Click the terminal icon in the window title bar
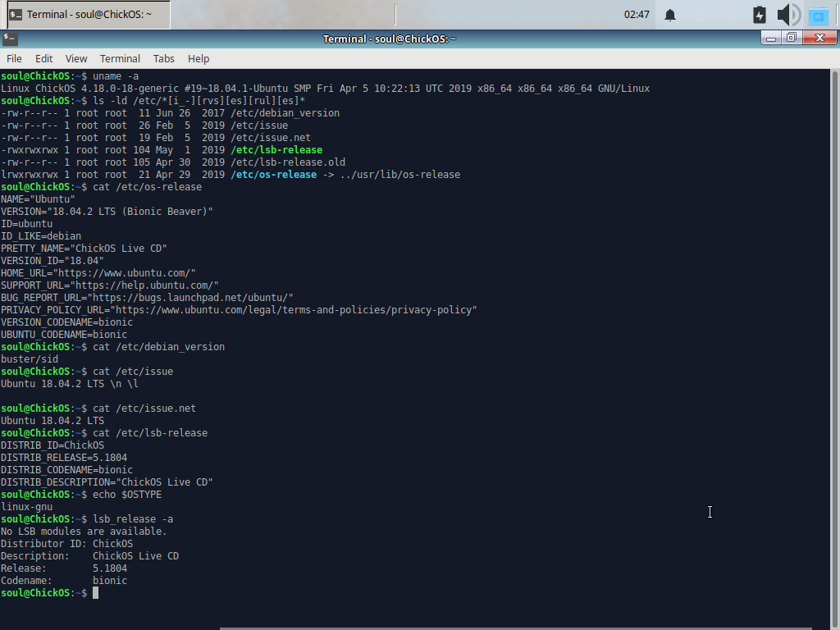840x630 pixels. (10, 39)
